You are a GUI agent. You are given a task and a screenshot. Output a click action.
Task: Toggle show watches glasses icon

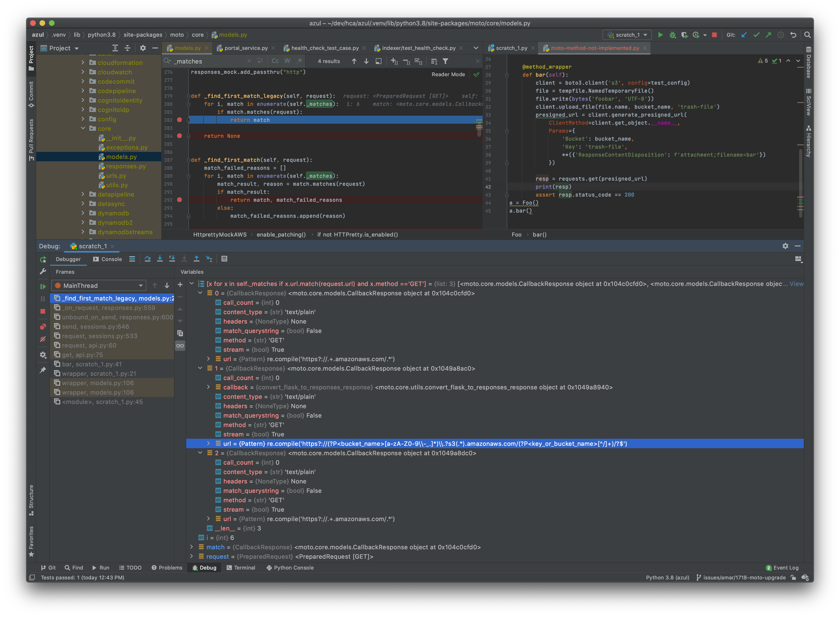click(x=180, y=346)
